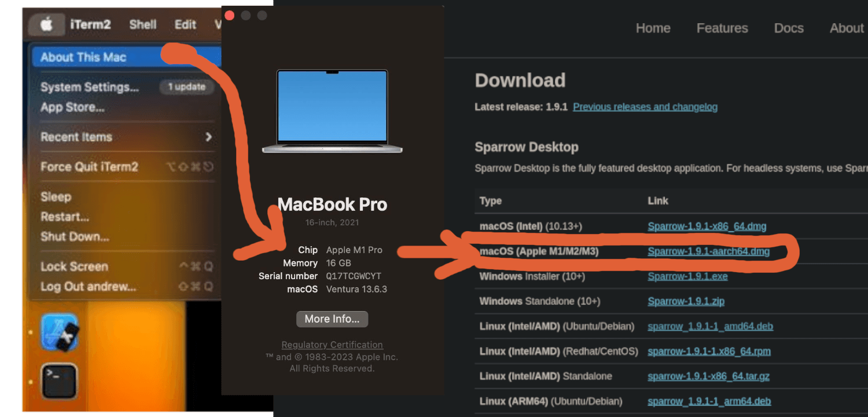The height and width of the screenshot is (417, 868).
Task: Download sparrow-1.9.1-1.x86_64.rpm
Action: pyautogui.click(x=709, y=351)
